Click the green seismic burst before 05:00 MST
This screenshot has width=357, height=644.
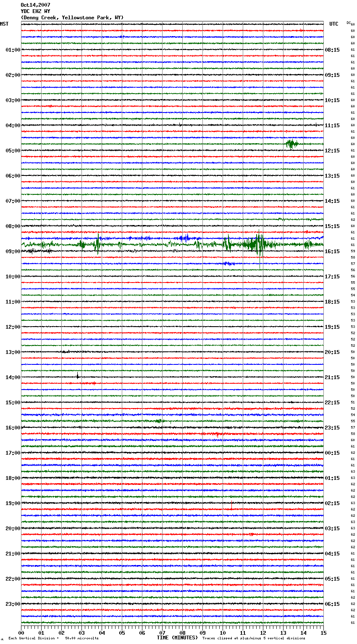pyautogui.click(x=292, y=144)
